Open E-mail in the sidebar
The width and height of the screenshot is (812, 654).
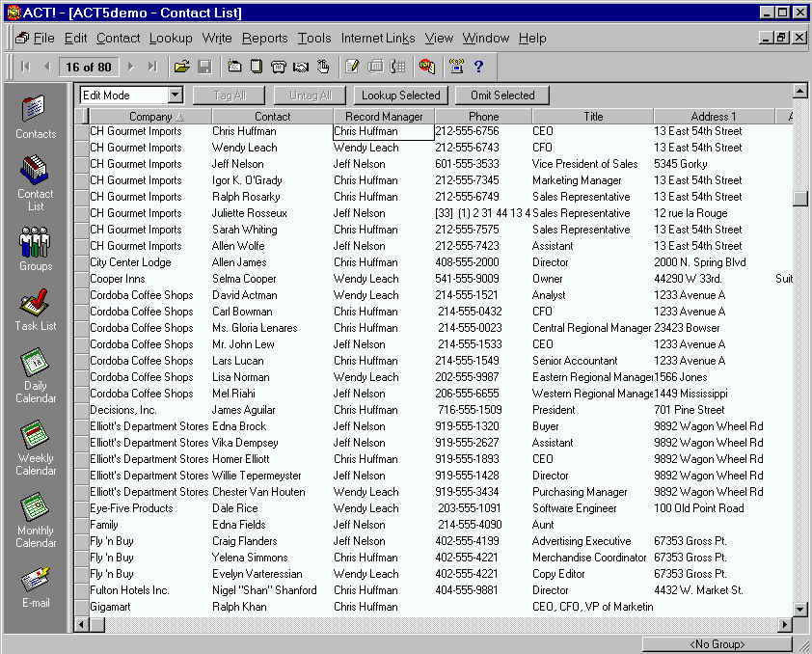(x=36, y=587)
